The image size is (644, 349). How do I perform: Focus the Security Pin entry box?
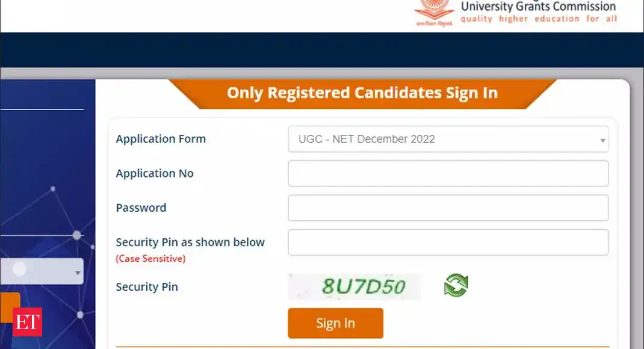click(x=448, y=242)
